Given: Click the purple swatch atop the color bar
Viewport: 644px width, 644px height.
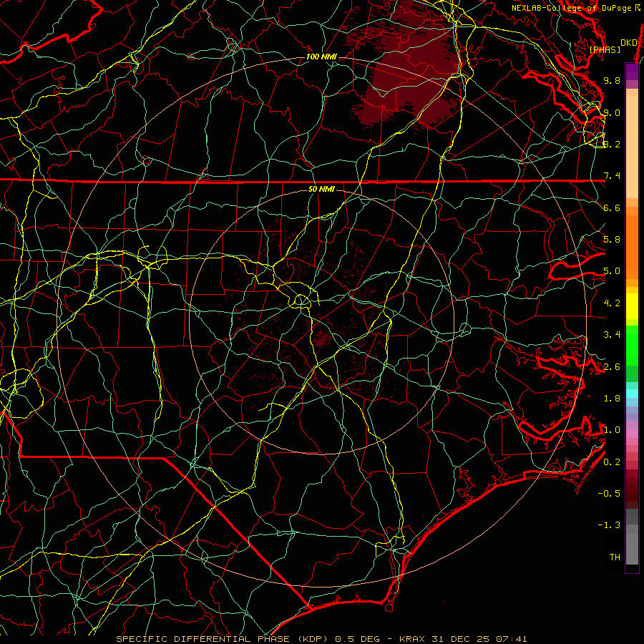Looking at the screenshot, I should [x=632, y=72].
